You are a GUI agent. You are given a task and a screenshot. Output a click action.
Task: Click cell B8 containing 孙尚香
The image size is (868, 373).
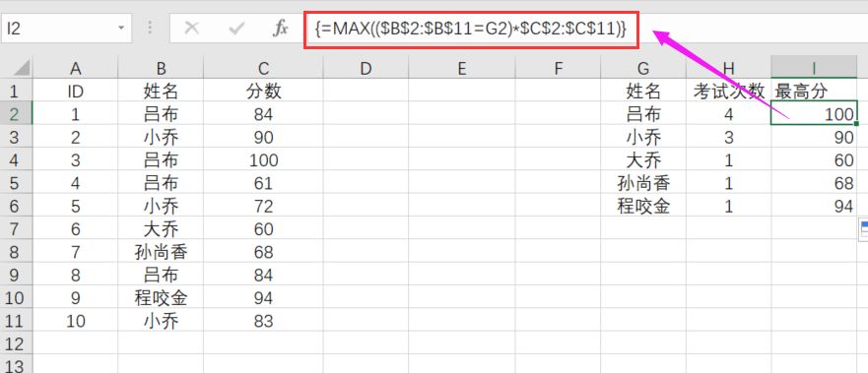pos(161,251)
